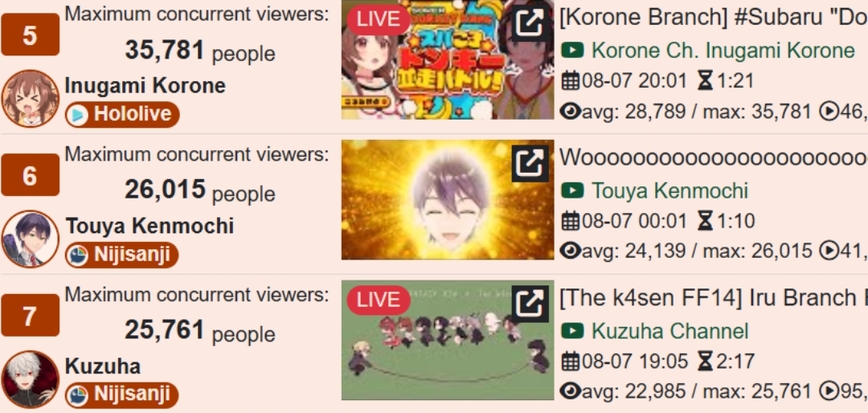This screenshot has width=868, height=413.
Task: Select Nijisanji tag under Kuzuha
Action: point(122,395)
